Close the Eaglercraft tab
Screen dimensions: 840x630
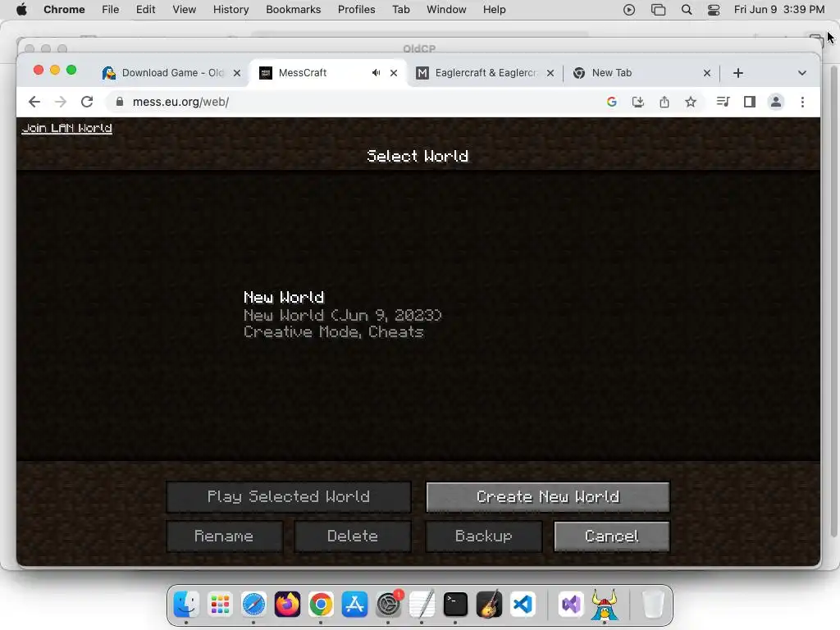tap(550, 73)
